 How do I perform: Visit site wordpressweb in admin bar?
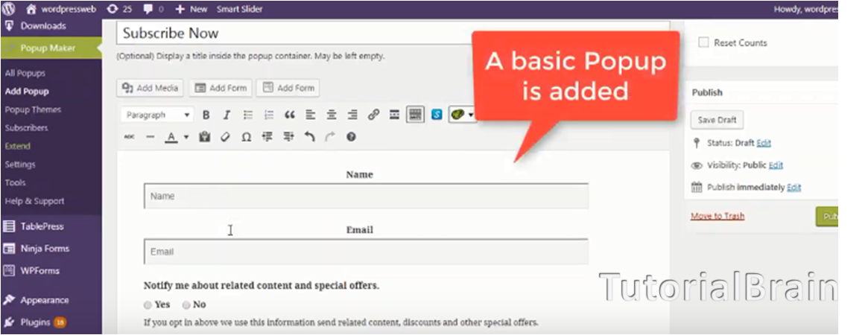(61, 9)
